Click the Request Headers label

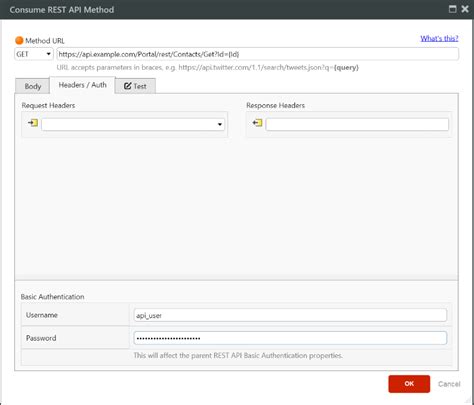click(48, 105)
